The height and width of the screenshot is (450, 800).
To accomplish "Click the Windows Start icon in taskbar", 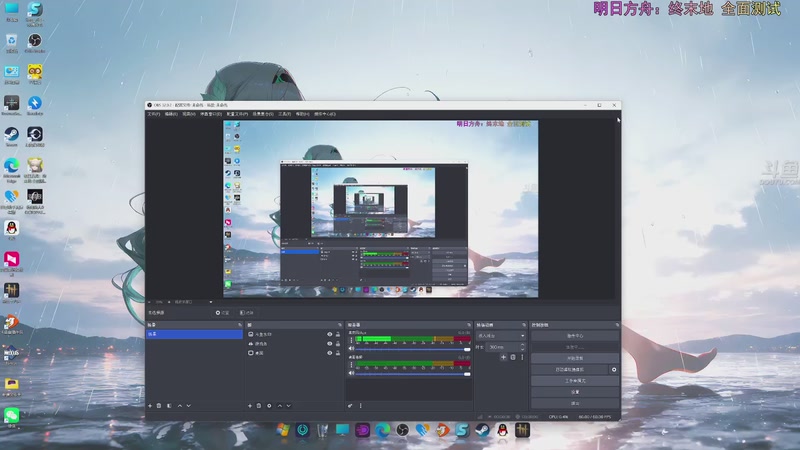I will 283,430.
